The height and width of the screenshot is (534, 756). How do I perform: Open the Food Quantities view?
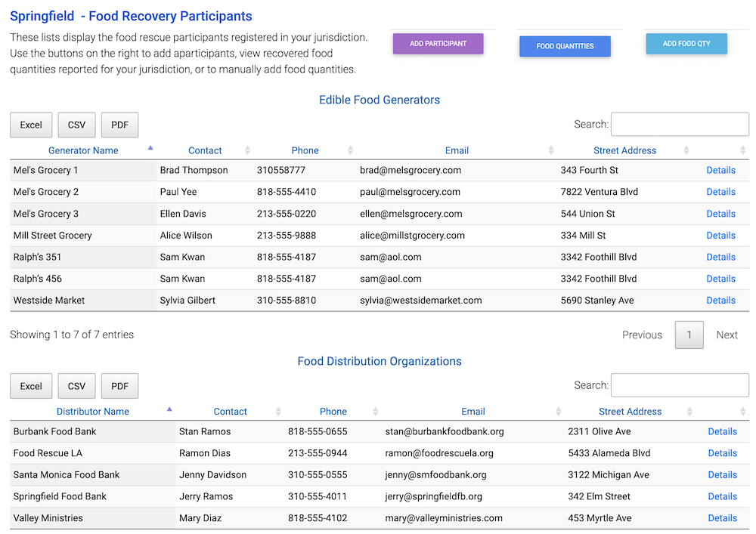pyautogui.click(x=565, y=46)
